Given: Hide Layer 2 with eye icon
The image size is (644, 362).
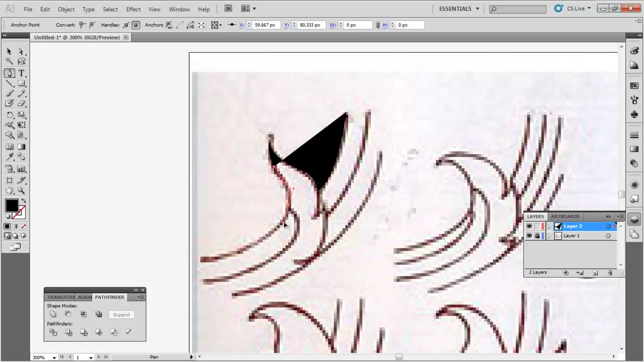Looking at the screenshot, I should (529, 226).
